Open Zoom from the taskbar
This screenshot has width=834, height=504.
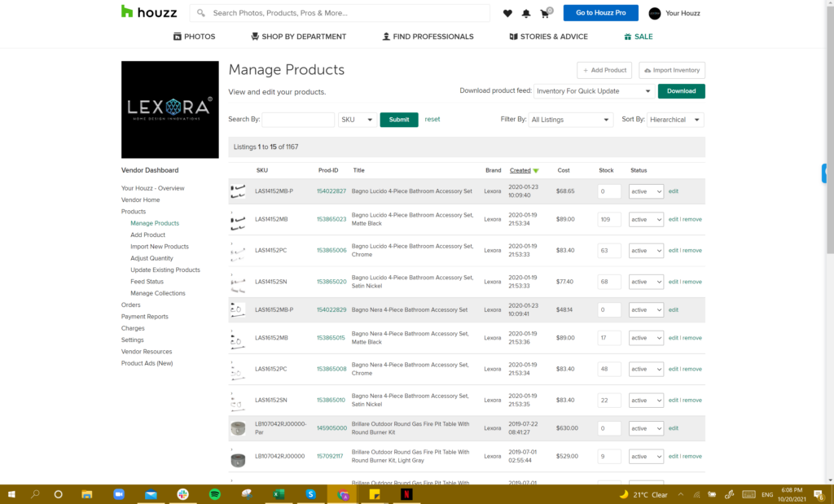pos(119,494)
